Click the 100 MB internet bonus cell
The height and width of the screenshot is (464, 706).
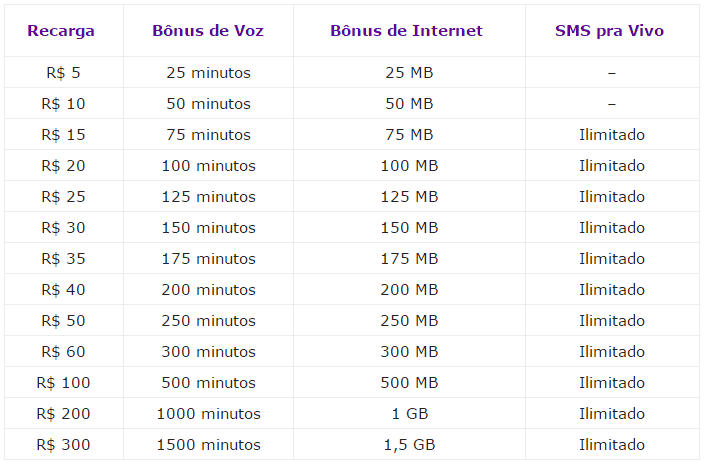click(x=409, y=166)
